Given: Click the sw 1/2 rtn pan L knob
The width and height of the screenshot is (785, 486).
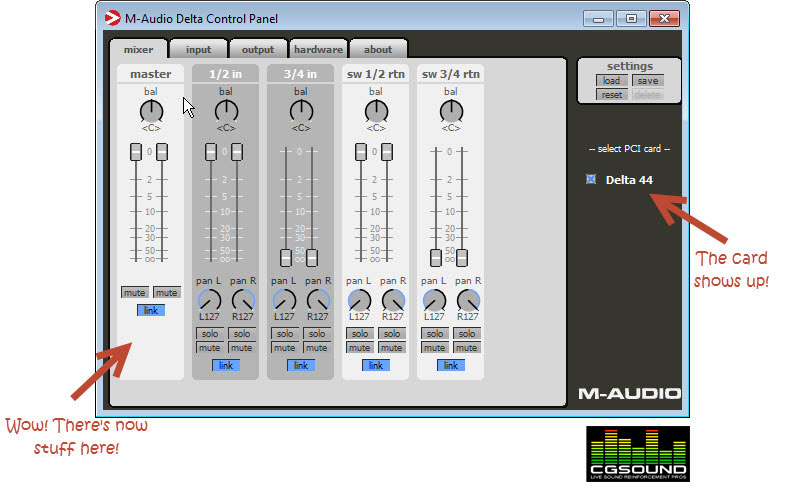Looking at the screenshot, I should pos(359,300).
